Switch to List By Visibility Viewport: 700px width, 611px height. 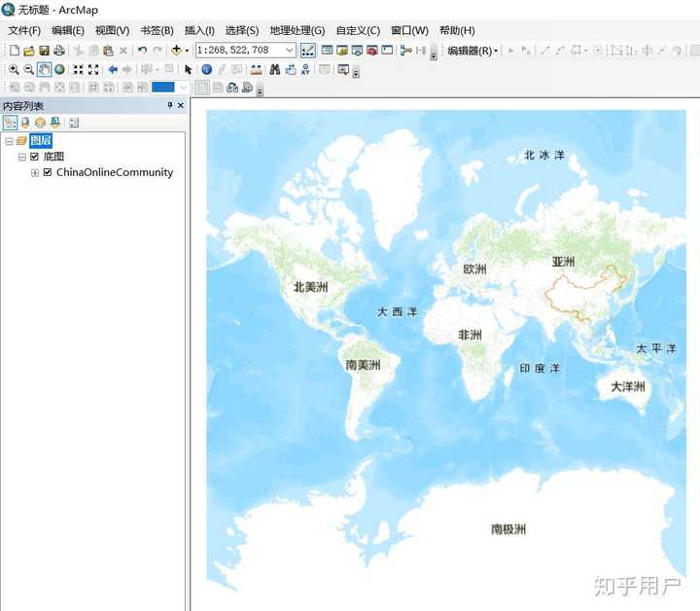coord(40,123)
